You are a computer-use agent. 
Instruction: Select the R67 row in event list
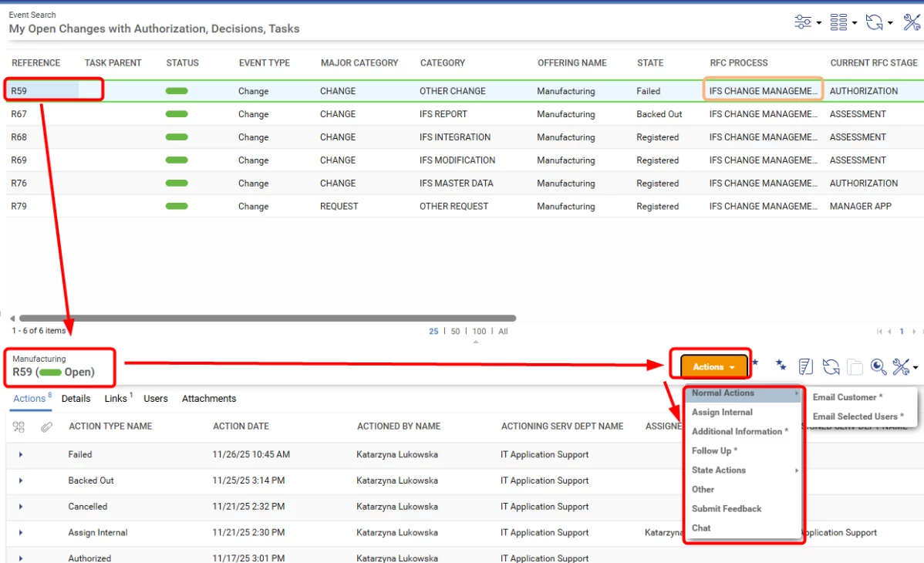tap(19, 114)
